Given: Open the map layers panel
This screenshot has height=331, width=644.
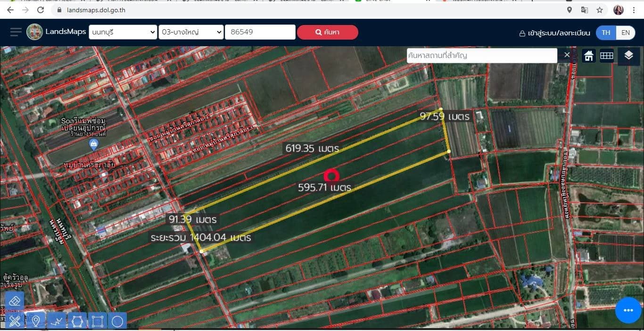Looking at the screenshot, I should point(628,56).
